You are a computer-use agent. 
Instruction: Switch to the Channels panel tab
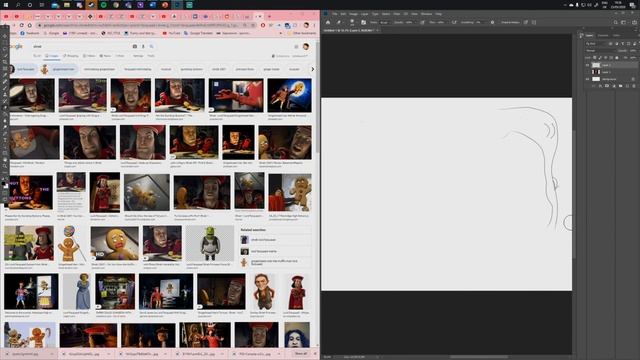(603, 36)
